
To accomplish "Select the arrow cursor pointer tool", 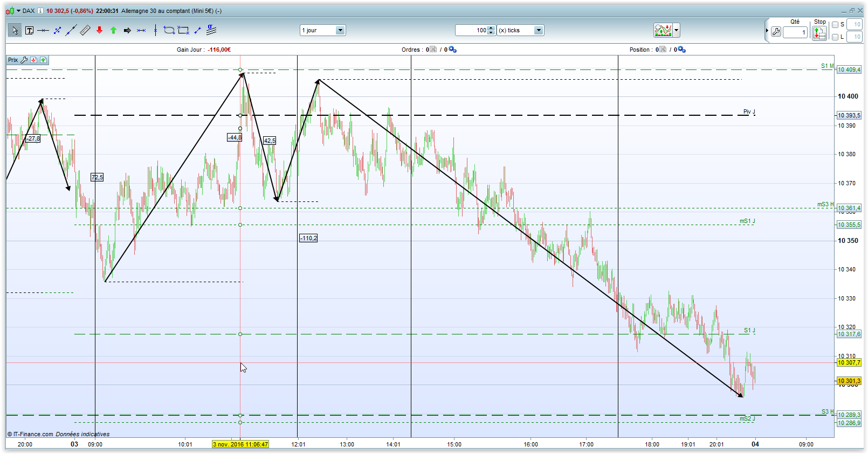I will 15,31.
